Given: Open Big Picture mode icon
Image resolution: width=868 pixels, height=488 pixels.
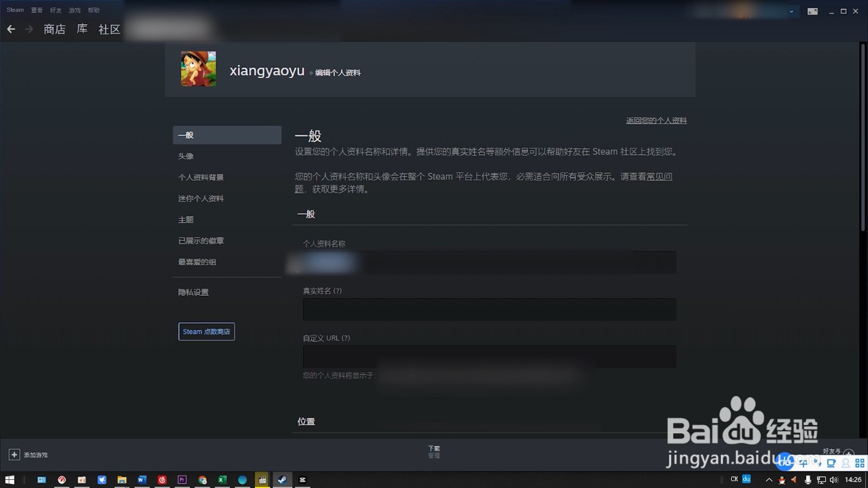Looking at the screenshot, I should point(812,11).
